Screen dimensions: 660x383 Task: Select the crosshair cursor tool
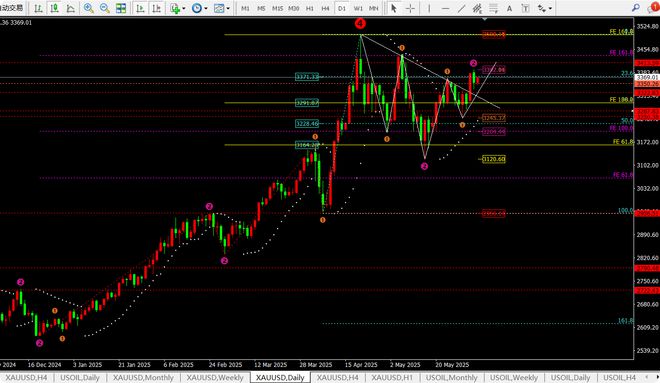click(x=410, y=8)
